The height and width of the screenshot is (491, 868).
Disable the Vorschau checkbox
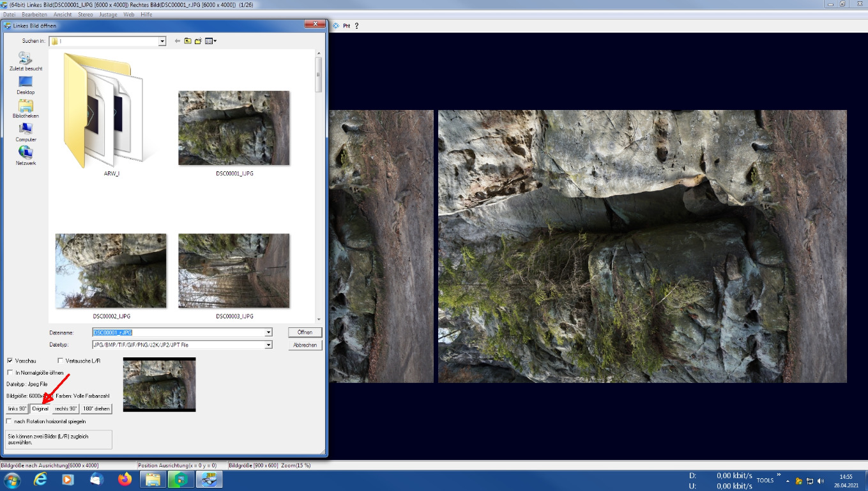pyautogui.click(x=10, y=361)
